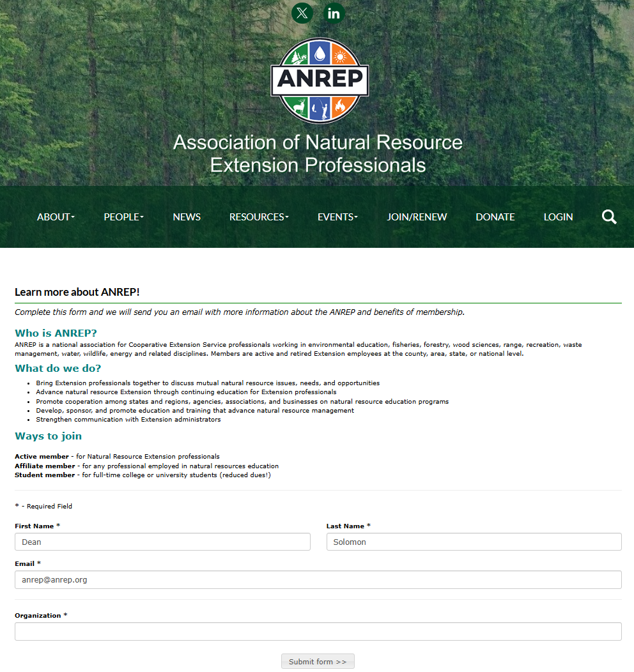Expand the About dropdown menu
The image size is (634, 672).
pyautogui.click(x=56, y=217)
